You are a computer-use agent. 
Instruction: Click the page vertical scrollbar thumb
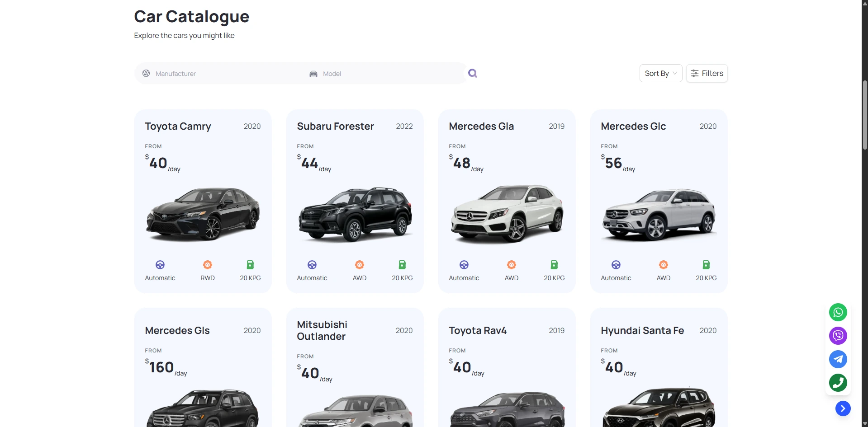click(865, 115)
